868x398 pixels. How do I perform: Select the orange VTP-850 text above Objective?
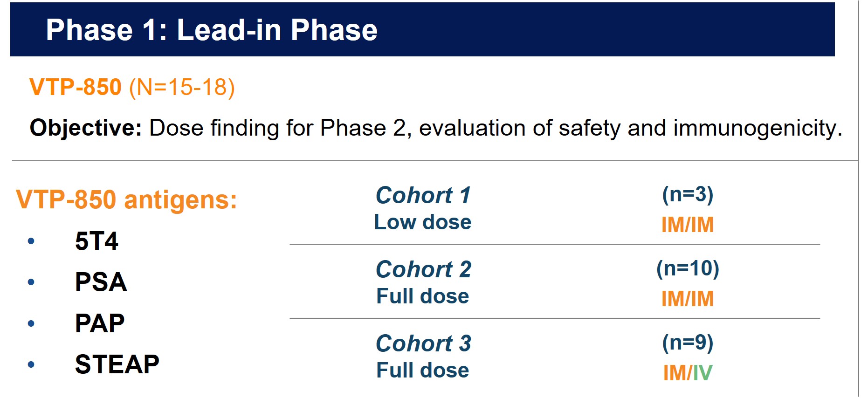point(76,87)
